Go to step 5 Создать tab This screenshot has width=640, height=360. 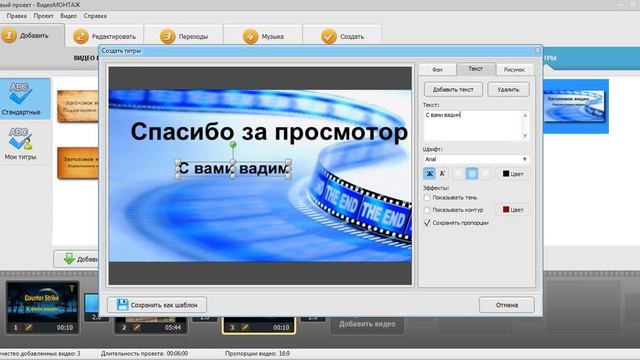pyautogui.click(x=342, y=36)
